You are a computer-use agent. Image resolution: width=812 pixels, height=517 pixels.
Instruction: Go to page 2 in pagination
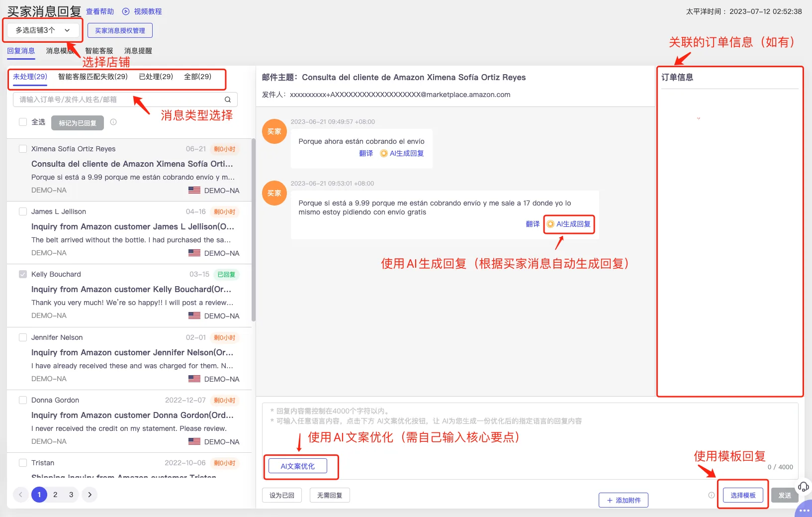(55, 495)
